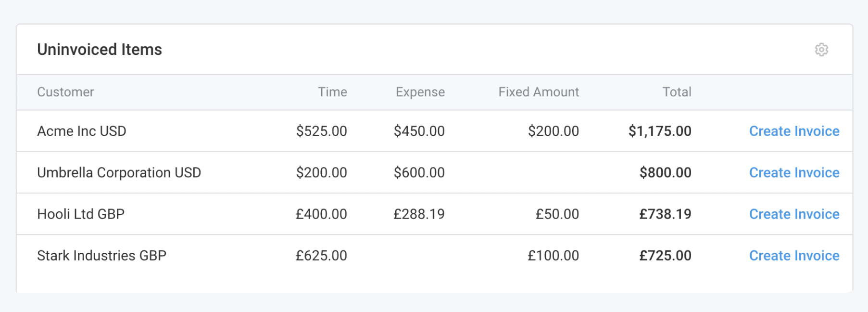Click the $1,175.00 total for Acme Inc

coord(659,131)
